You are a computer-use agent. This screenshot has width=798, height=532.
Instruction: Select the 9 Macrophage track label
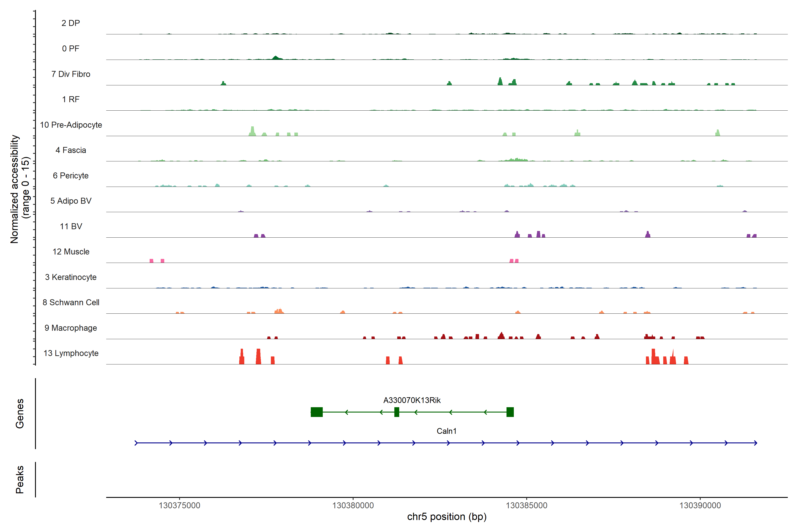coord(70,328)
